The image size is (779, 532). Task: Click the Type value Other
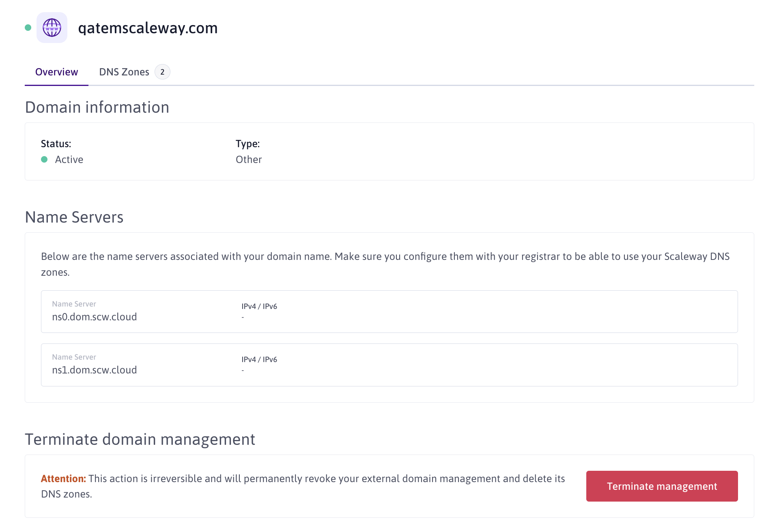[x=248, y=159]
